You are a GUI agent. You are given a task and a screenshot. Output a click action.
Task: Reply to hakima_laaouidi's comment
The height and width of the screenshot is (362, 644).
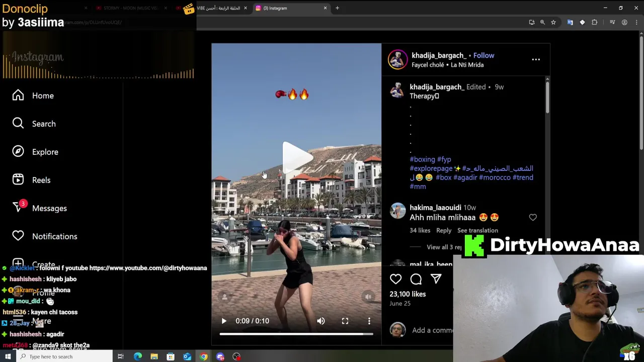point(444,230)
